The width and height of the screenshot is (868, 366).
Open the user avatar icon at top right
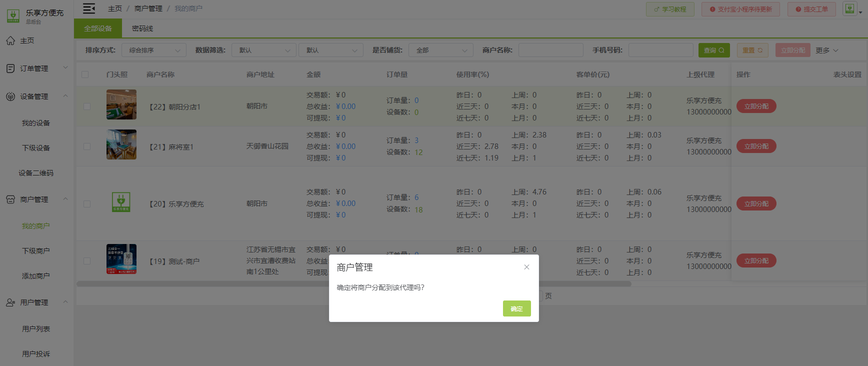pos(849,8)
